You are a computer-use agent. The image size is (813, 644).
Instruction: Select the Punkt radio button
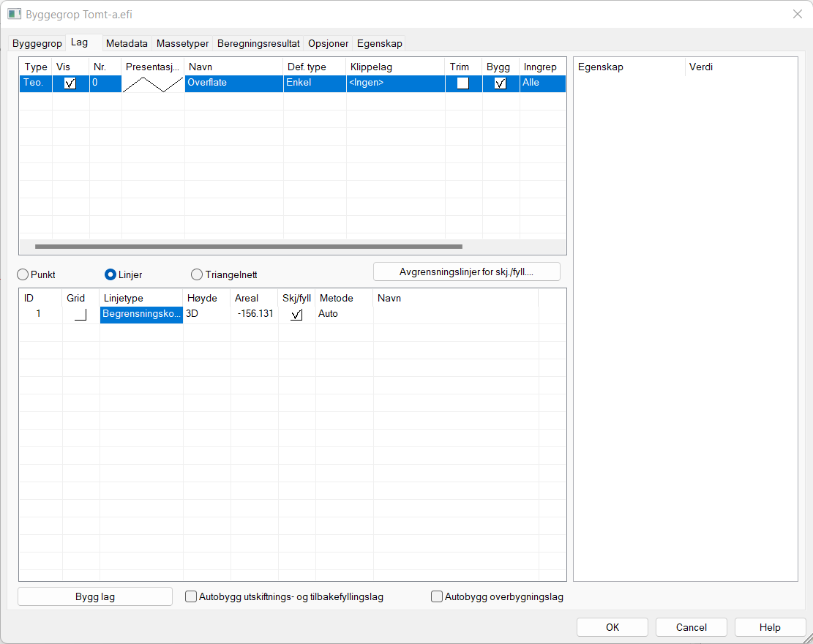[x=23, y=275]
